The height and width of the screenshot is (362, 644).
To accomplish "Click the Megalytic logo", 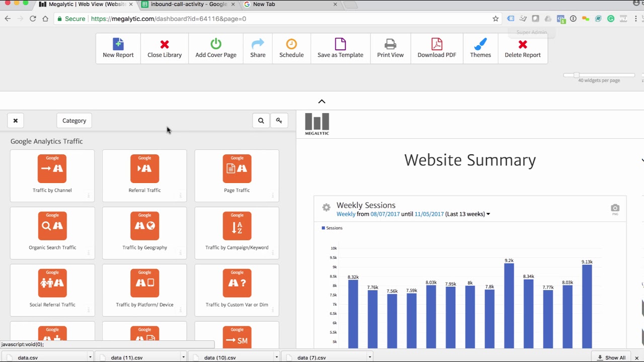I will click(317, 124).
